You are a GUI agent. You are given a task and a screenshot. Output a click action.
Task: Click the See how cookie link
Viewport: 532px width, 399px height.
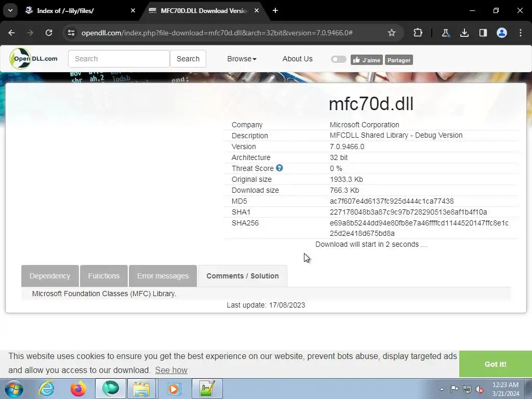pyautogui.click(x=171, y=370)
